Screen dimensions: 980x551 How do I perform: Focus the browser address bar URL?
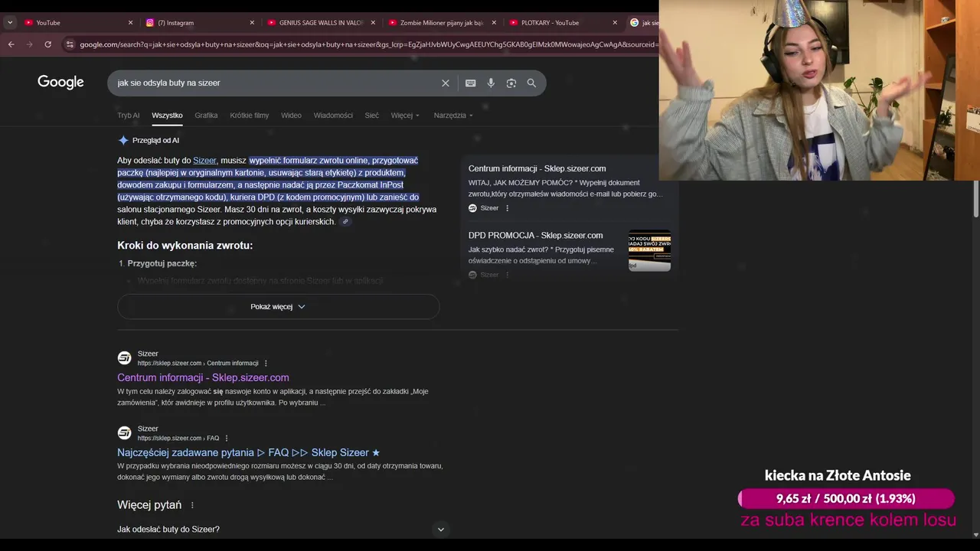367,44
